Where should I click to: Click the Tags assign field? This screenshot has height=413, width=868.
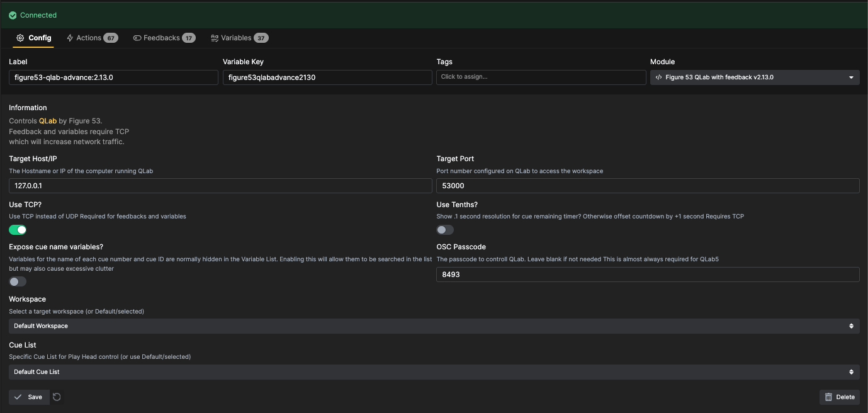point(541,77)
